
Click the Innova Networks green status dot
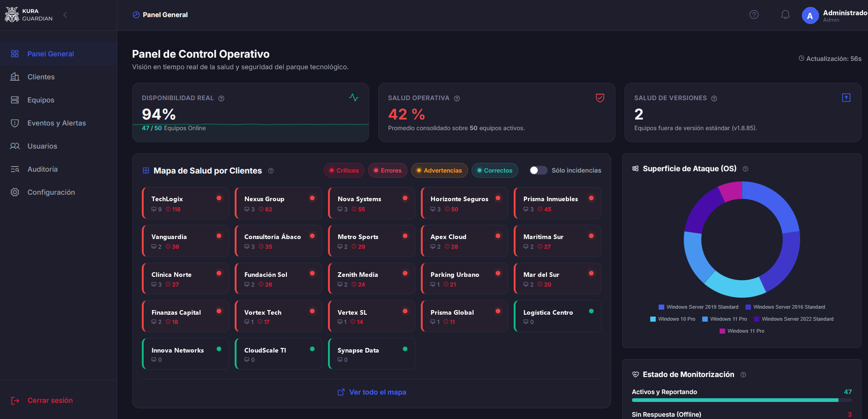pyautogui.click(x=219, y=349)
